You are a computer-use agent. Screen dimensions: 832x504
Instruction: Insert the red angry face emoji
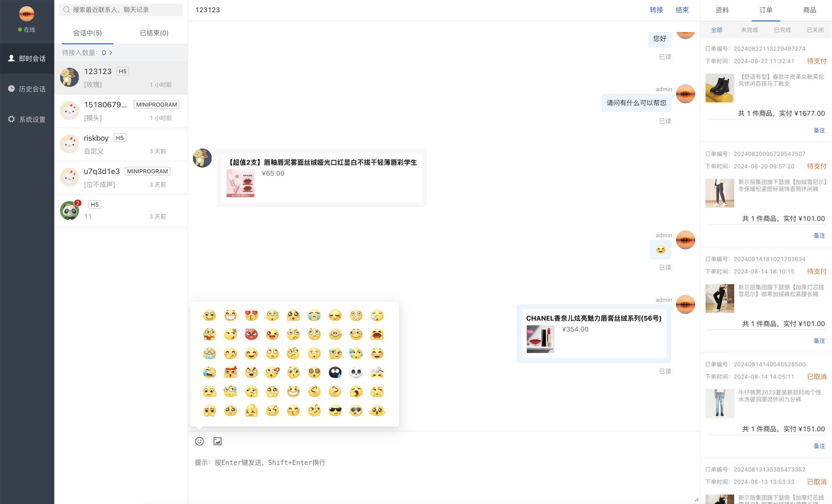(x=251, y=334)
